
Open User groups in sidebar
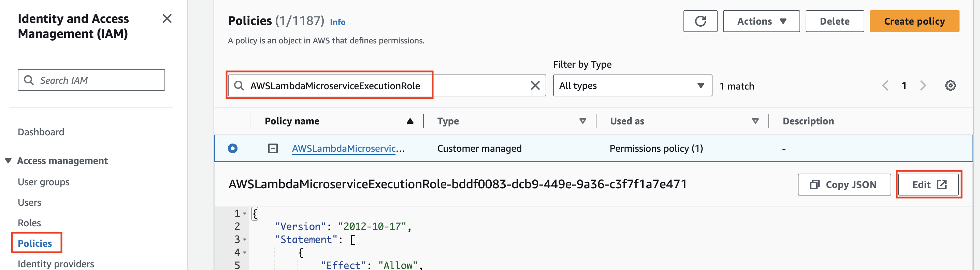[x=44, y=182]
